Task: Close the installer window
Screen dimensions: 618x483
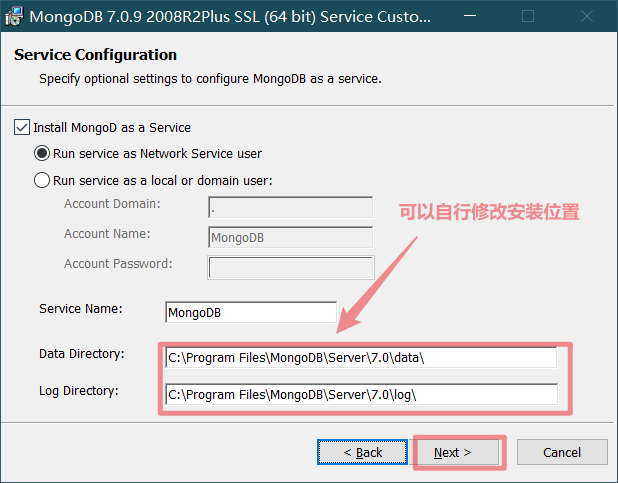Action: tap(587, 16)
